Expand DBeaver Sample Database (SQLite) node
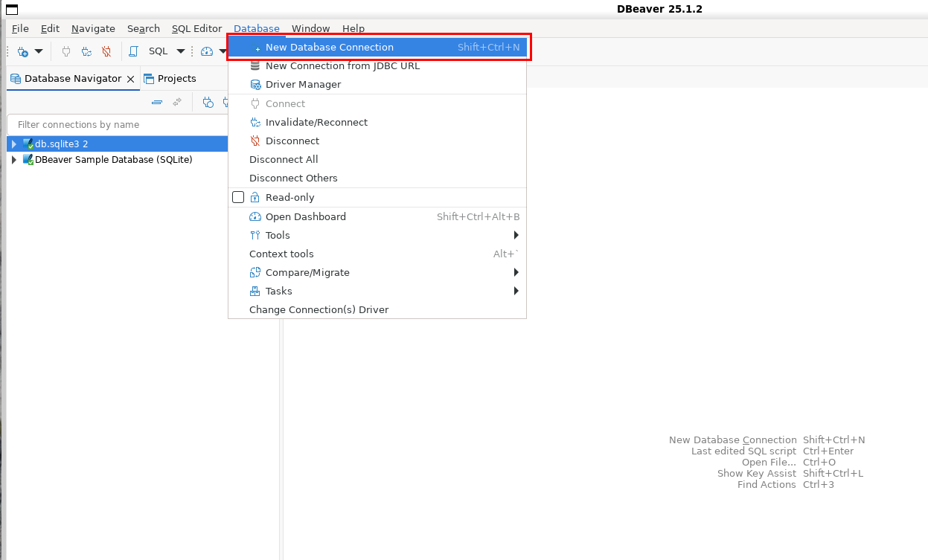Viewport: 928px width, 560px height. (x=13, y=159)
